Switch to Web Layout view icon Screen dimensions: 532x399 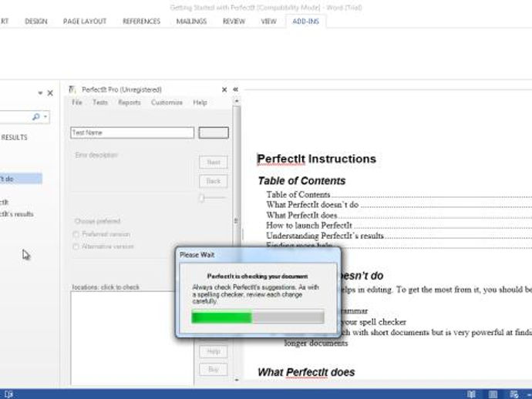514,394
